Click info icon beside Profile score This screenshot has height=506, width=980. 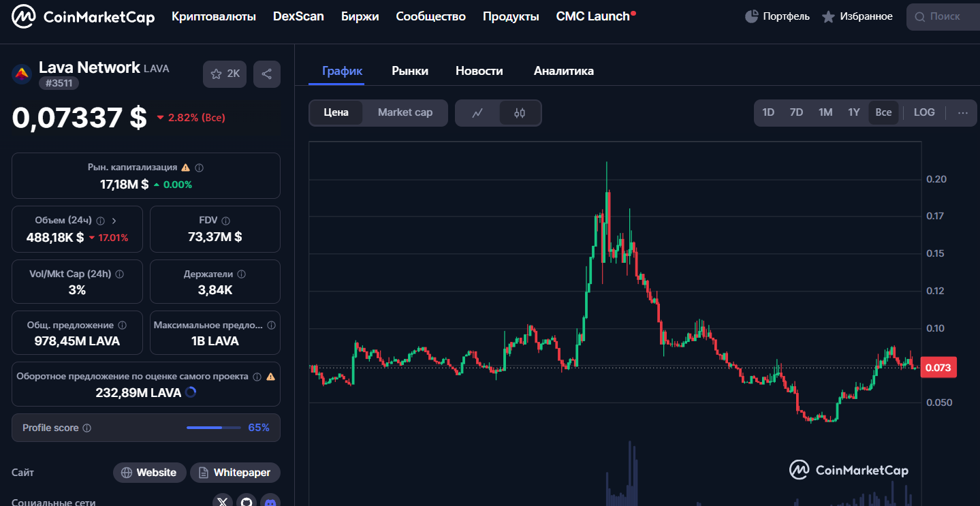(x=87, y=428)
